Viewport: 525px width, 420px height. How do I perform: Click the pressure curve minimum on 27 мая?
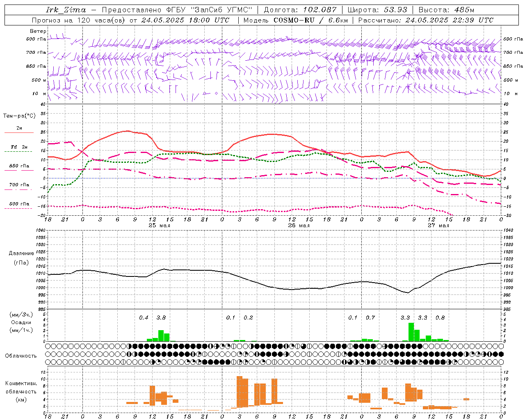click(408, 293)
